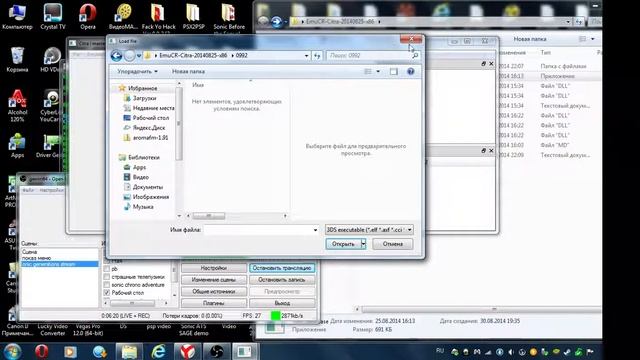Open Opera from the taskbar
This screenshot has width=640, height=360.
click(41, 351)
